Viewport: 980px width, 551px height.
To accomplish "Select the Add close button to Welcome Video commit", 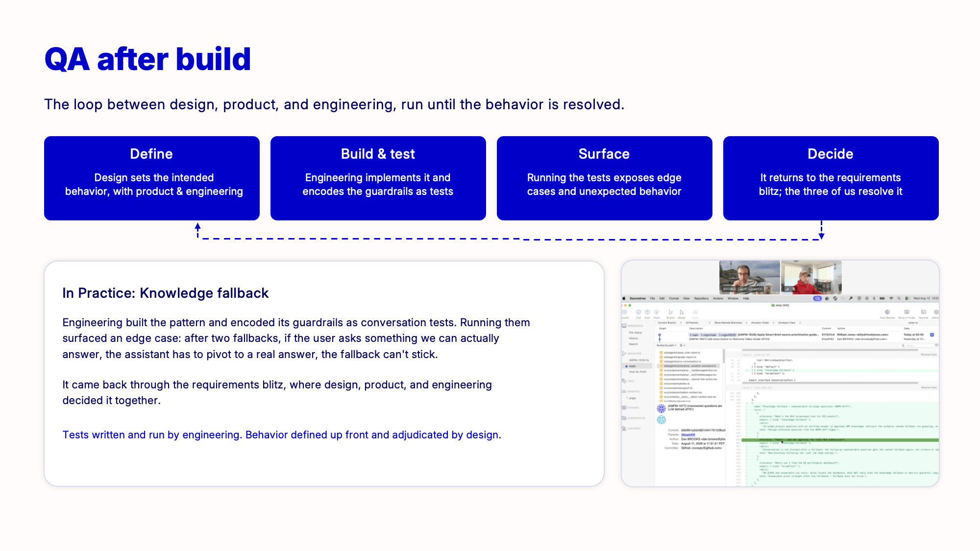I will coord(796,339).
